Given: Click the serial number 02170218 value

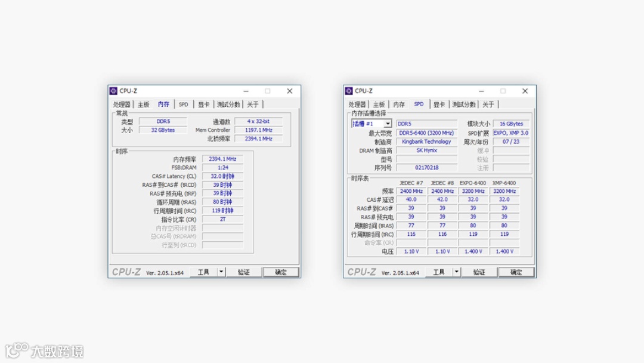Looking at the screenshot, I should tap(427, 168).
